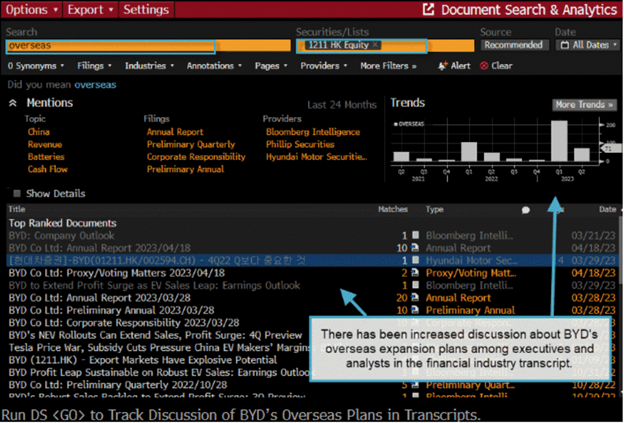
Task: Select Corporate Responsibility under Filings mentions
Action: tap(196, 157)
